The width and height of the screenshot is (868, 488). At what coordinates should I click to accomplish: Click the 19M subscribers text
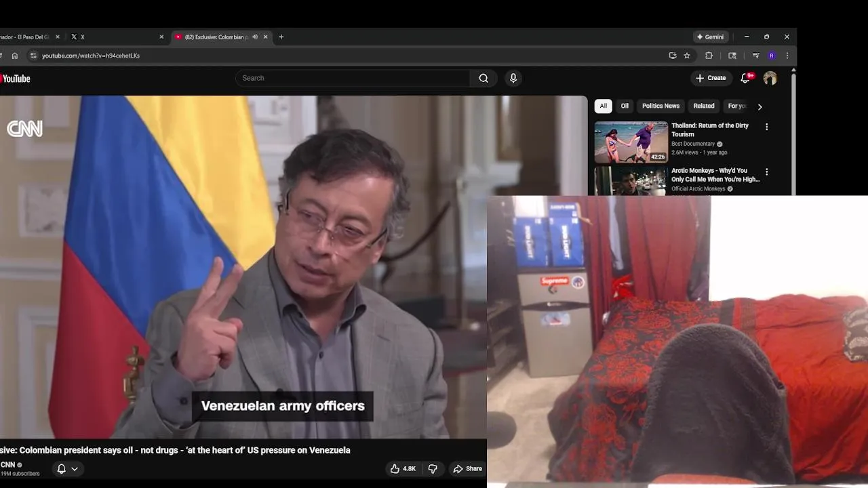(20, 474)
